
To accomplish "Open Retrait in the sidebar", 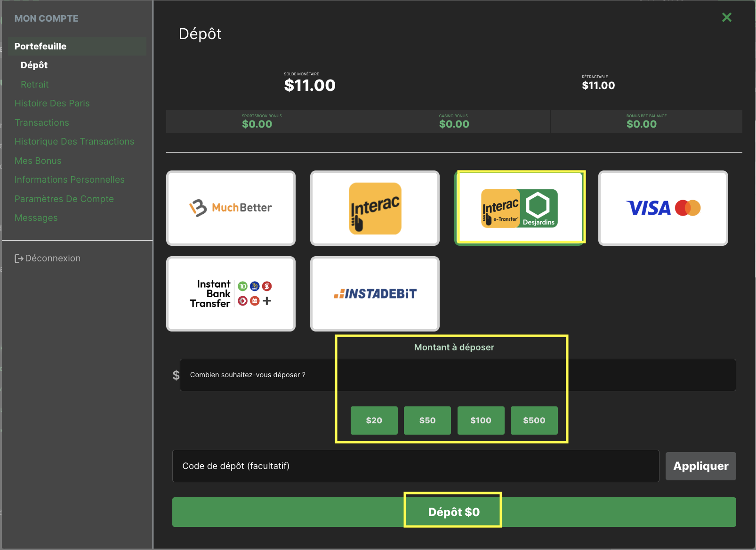I will coord(34,85).
